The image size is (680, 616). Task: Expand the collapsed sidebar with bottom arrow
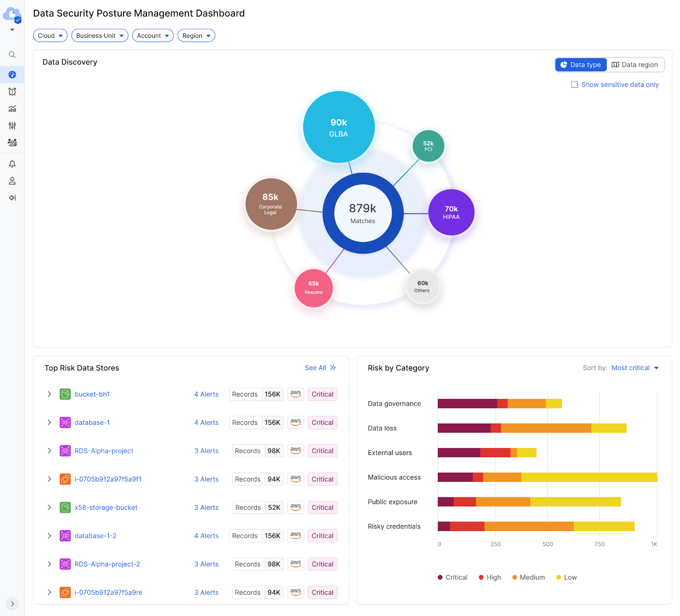point(12,604)
